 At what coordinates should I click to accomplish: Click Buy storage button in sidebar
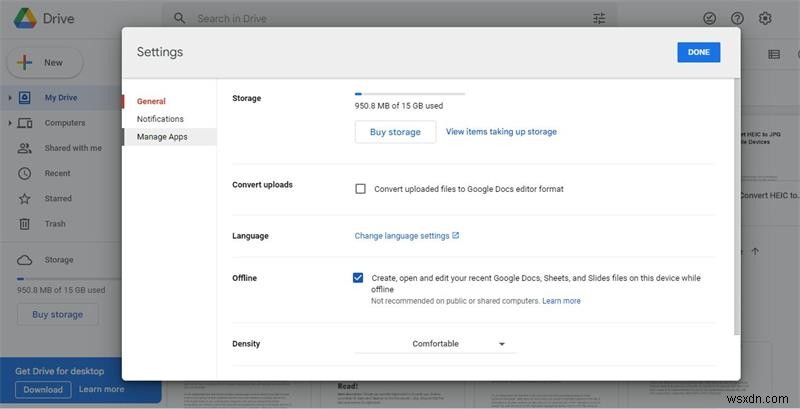pos(58,314)
